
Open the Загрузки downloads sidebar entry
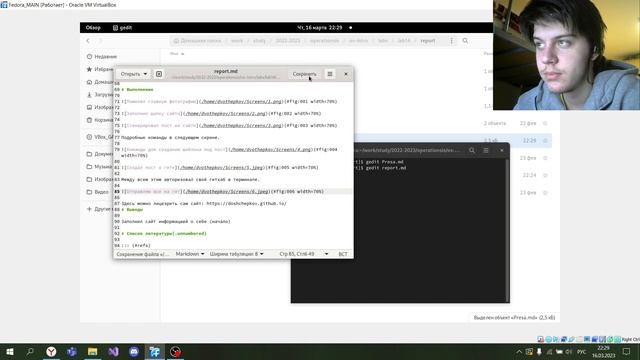point(100,95)
